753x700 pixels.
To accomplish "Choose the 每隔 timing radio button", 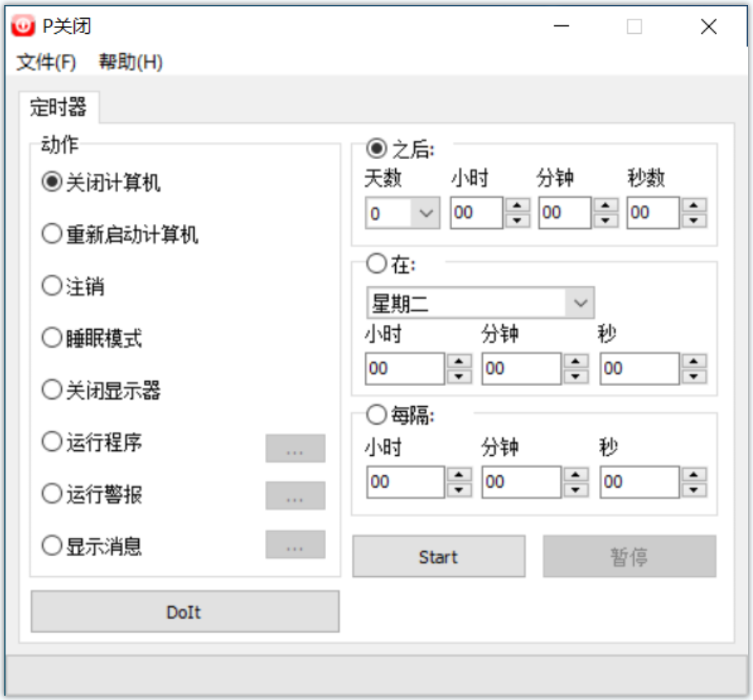I will [377, 416].
